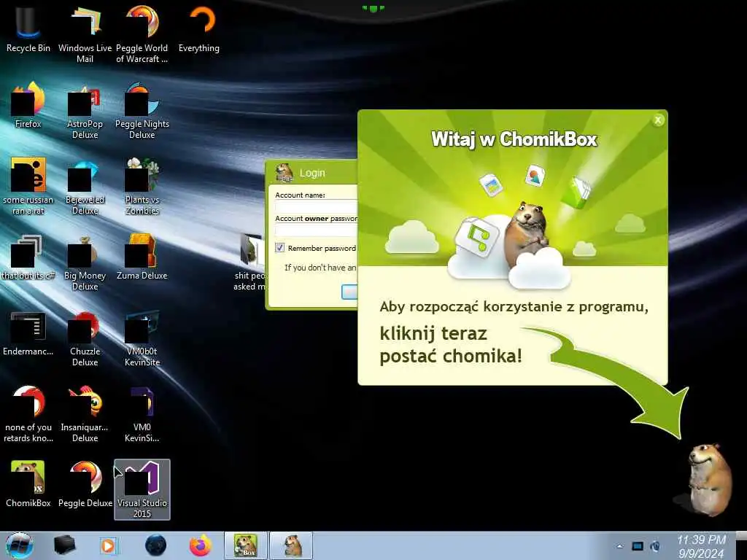Select Peggle Nights Deluxe desktop icon
The height and width of the screenshot is (560, 747).
pos(142,111)
